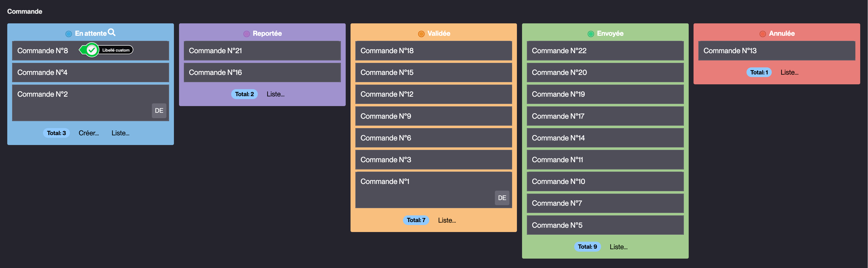Open card Commande N°2
Viewport: 868px width, 268px height.
(x=91, y=103)
